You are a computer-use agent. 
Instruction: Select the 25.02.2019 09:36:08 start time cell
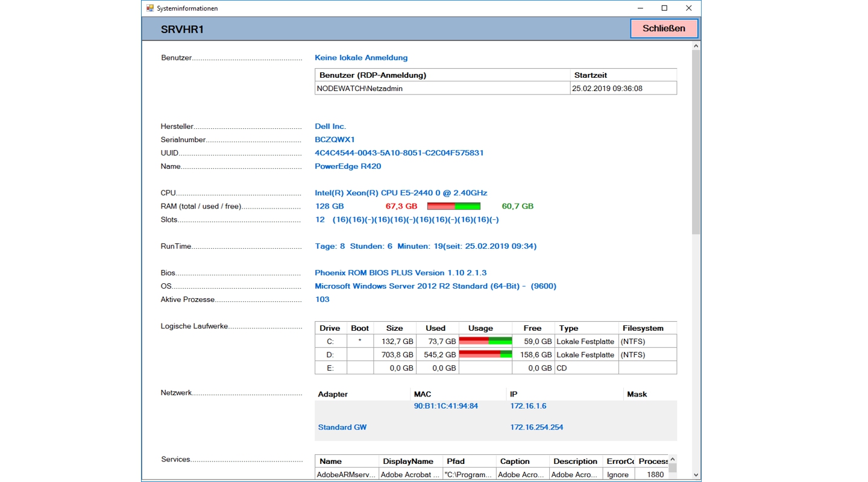pos(623,89)
